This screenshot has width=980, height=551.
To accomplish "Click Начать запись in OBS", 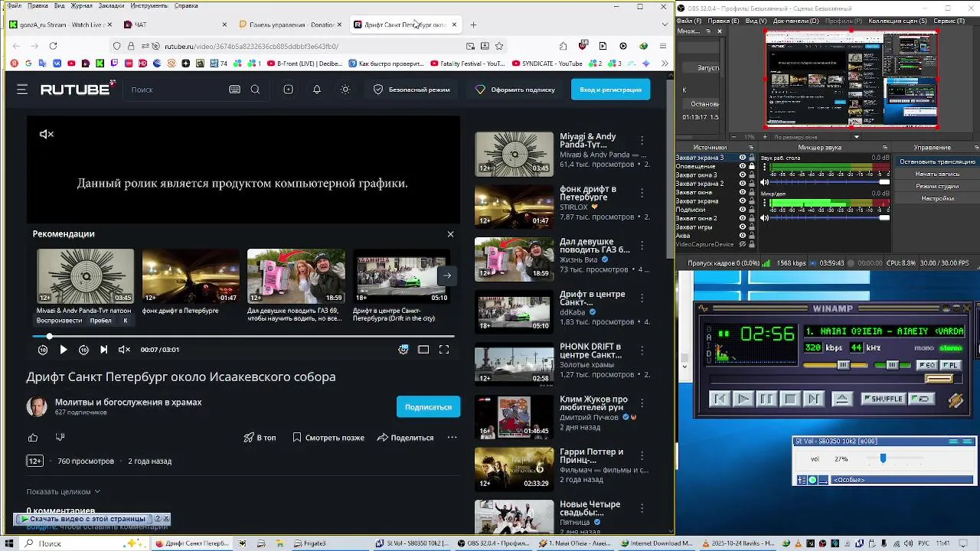I will click(937, 174).
